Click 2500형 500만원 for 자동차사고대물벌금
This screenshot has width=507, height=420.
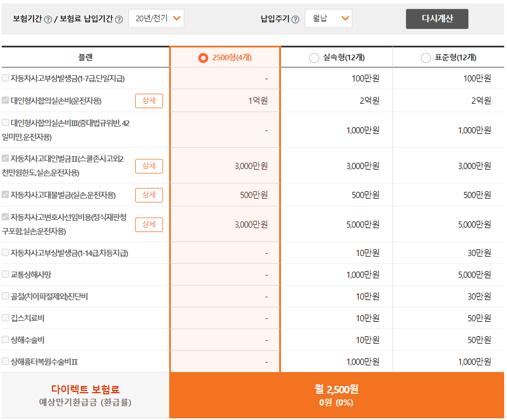click(254, 195)
